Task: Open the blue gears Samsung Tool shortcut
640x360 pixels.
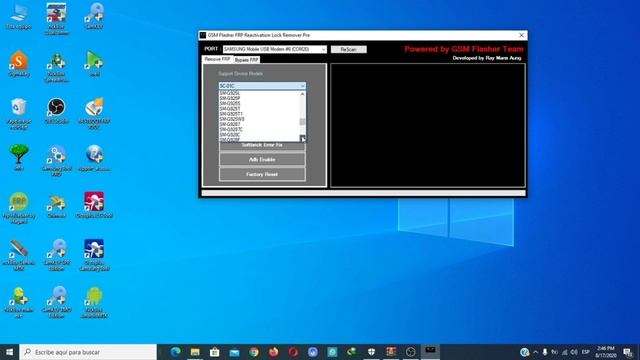Action: pos(56,160)
